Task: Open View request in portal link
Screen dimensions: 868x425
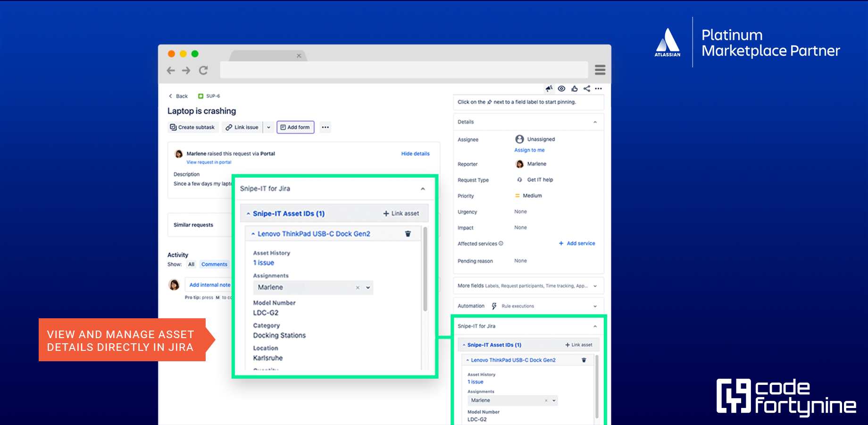Action: 209,162
